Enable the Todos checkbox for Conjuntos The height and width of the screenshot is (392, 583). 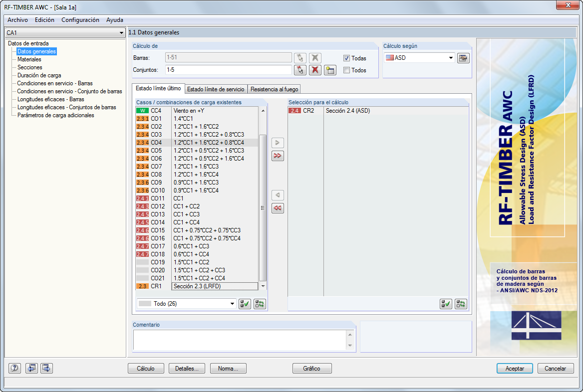click(347, 70)
